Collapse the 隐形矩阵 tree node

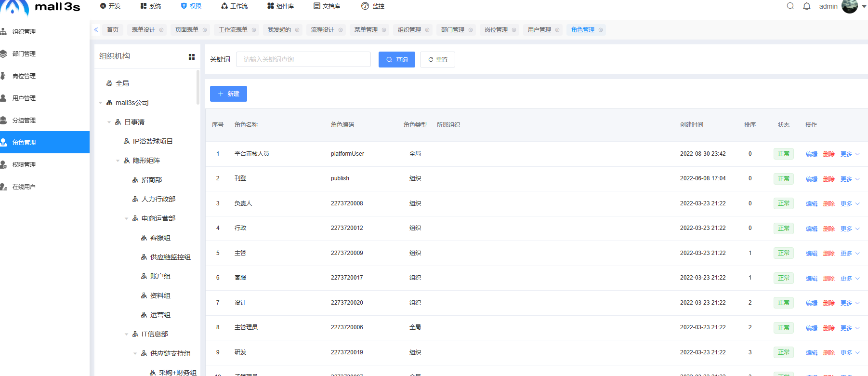coord(118,161)
